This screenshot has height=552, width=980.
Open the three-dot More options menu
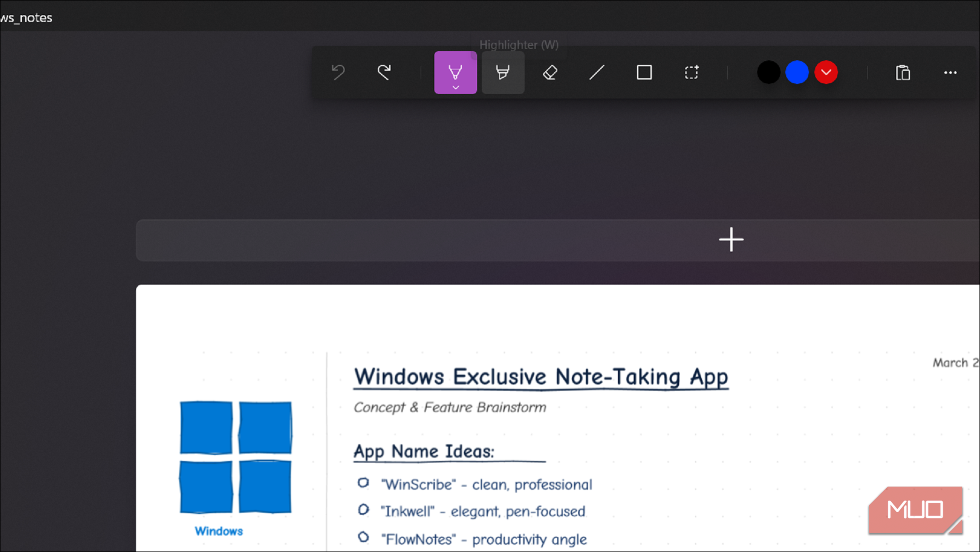pyautogui.click(x=950, y=72)
